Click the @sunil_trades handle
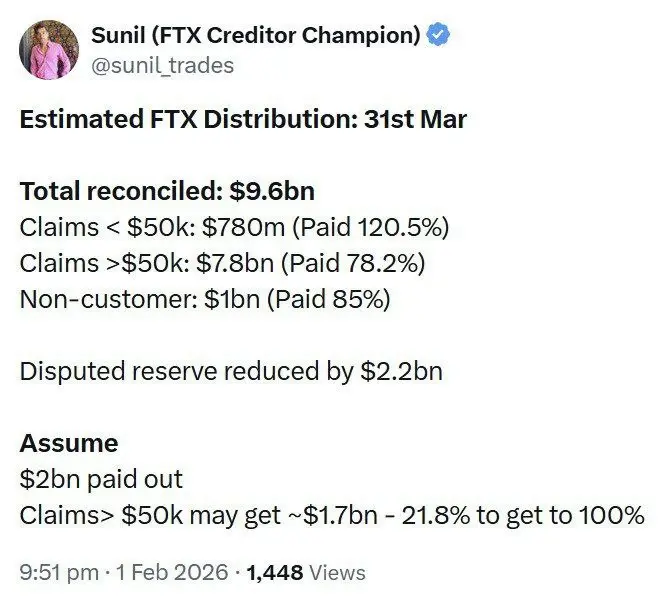 162,66
